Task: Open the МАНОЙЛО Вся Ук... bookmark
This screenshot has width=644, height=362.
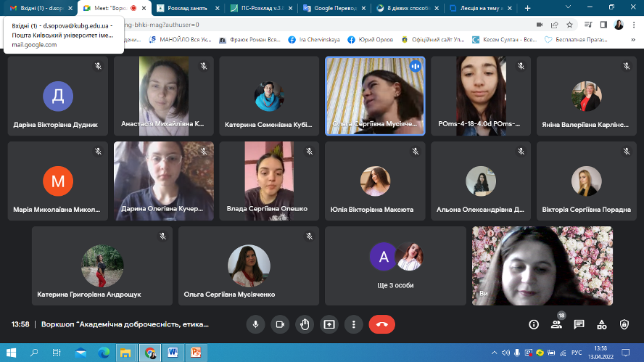Action: [x=181, y=40]
